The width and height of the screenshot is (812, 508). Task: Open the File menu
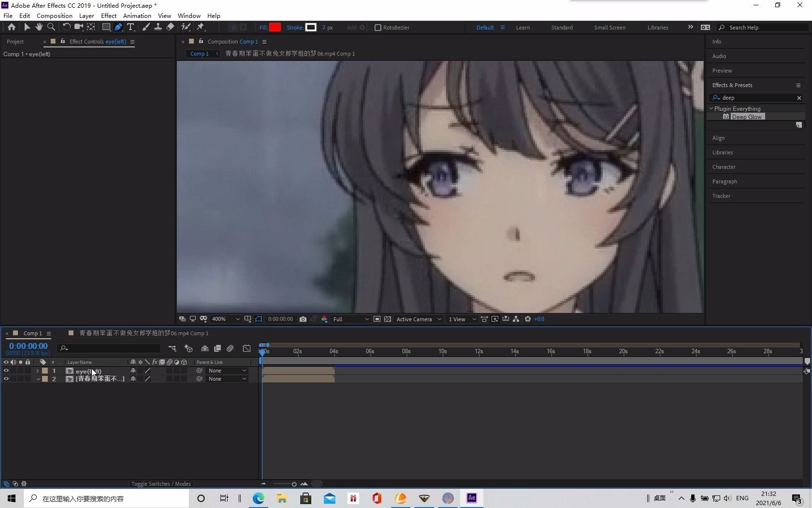8,15
